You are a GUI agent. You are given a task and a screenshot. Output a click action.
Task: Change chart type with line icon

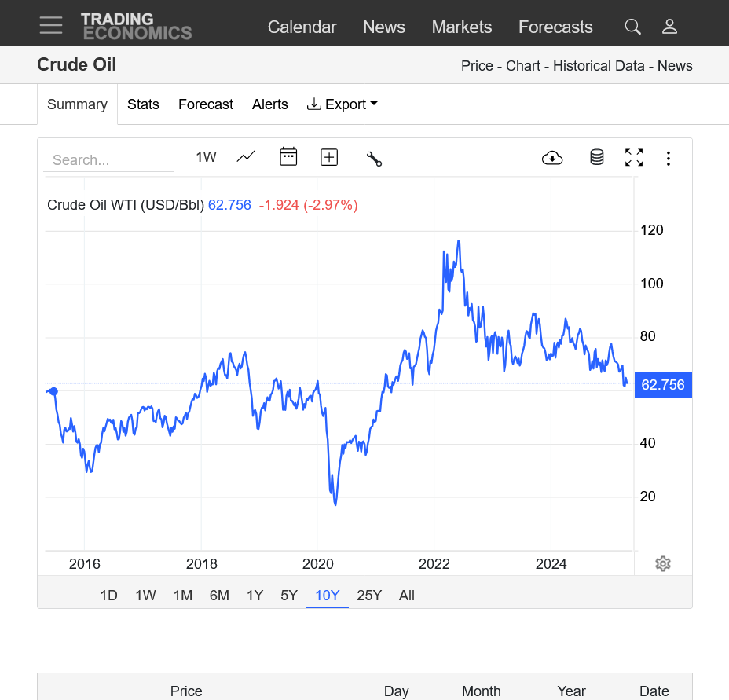[x=246, y=157]
